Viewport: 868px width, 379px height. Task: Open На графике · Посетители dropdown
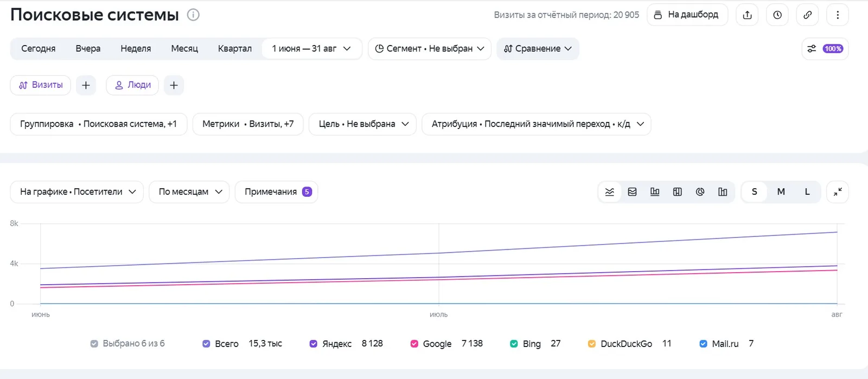click(77, 192)
